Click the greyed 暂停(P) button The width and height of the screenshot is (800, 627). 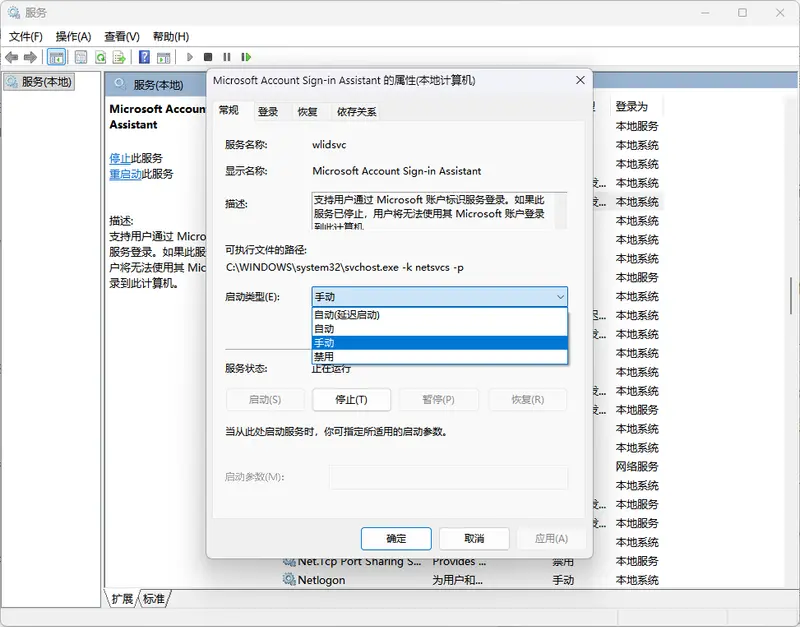(438, 399)
